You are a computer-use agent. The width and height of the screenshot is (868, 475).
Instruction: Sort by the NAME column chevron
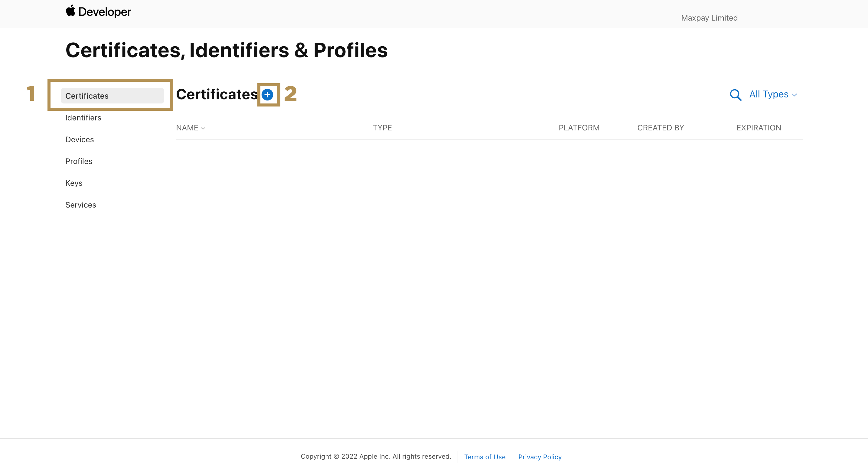click(203, 129)
